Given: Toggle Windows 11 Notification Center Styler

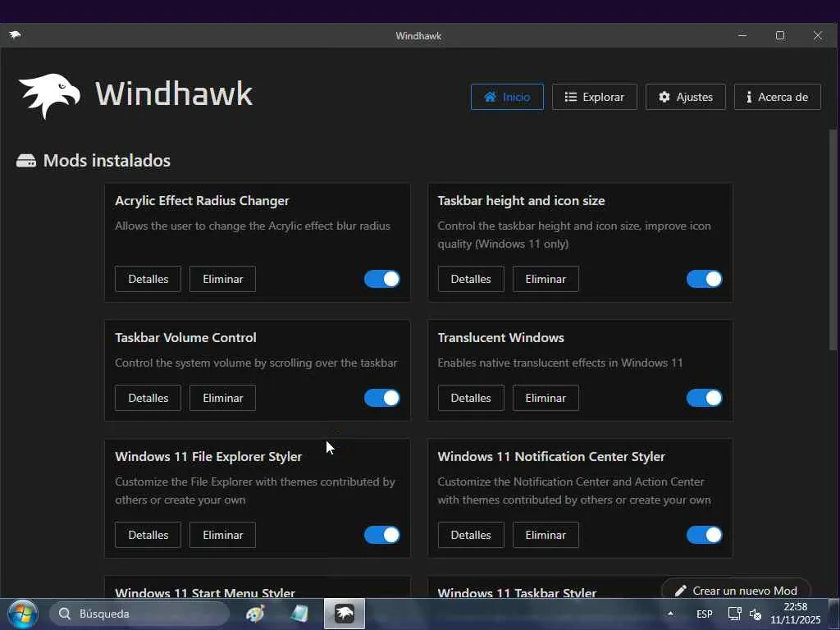Looking at the screenshot, I should pos(705,535).
